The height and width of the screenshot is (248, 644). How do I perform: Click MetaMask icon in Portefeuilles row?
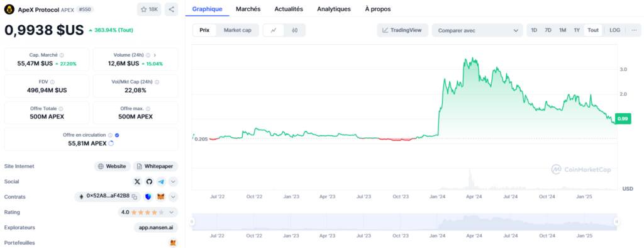(174, 243)
